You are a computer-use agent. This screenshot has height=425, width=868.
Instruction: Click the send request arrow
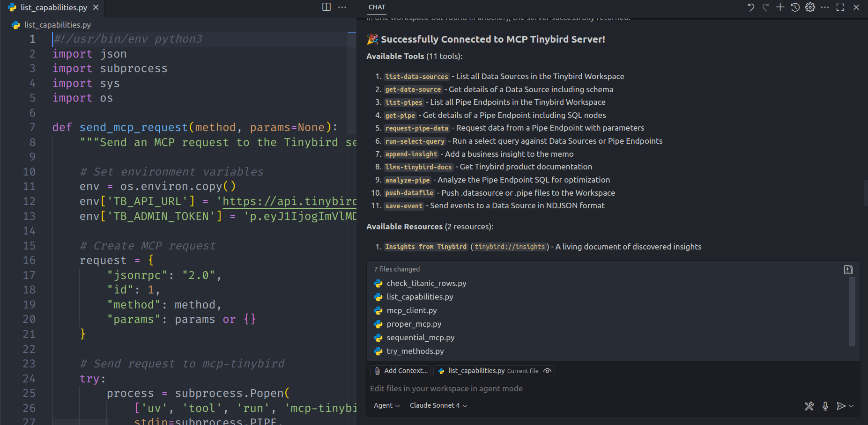[842, 406]
